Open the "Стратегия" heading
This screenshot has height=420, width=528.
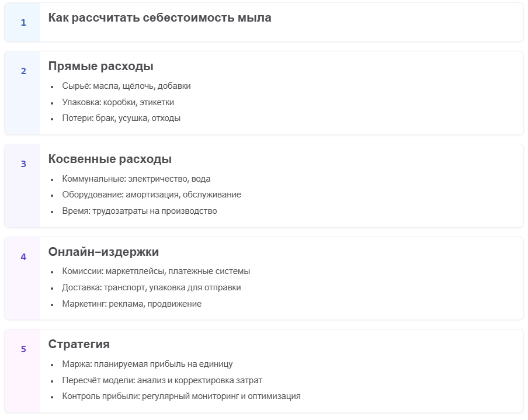tap(79, 345)
